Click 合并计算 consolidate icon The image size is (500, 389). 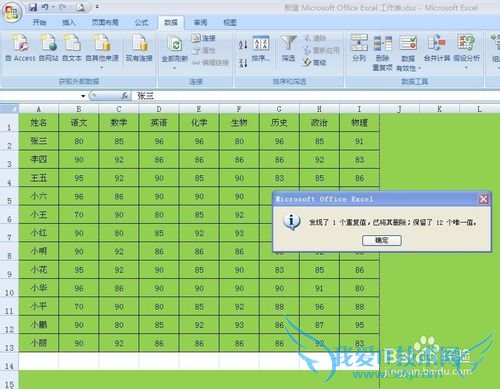coord(437,48)
